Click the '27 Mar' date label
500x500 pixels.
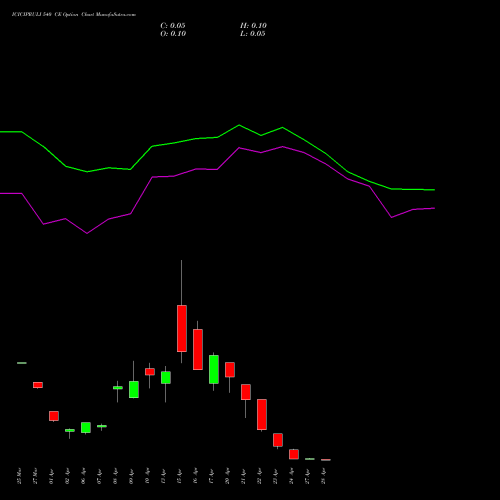[x=35, y=476]
